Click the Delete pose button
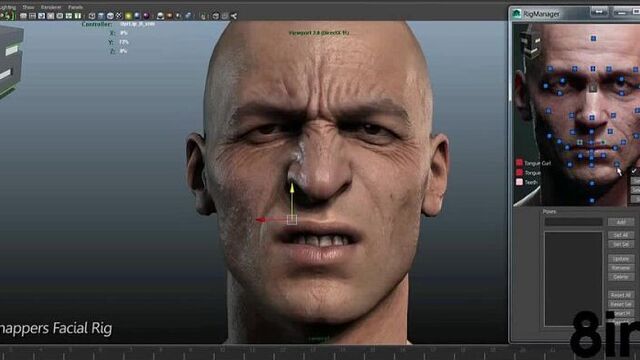The height and width of the screenshot is (360, 640). point(620,277)
